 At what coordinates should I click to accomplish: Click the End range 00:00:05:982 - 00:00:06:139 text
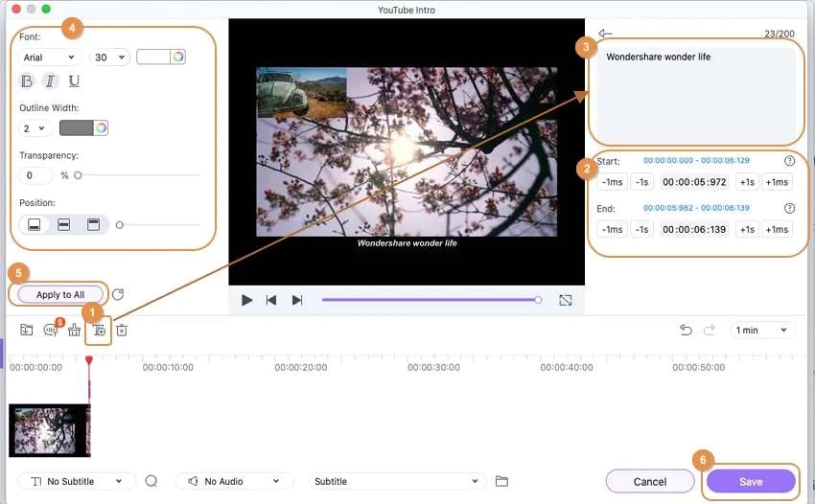tap(696, 208)
